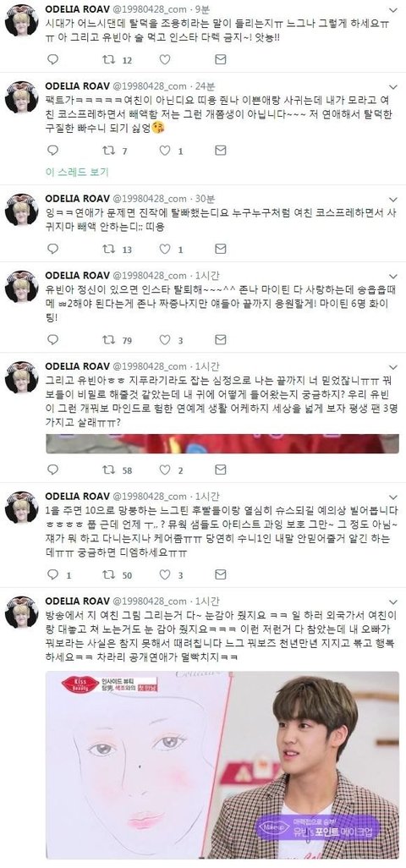Reply to the 9분 tweet
This screenshot has width=406, height=868.
pos(52,59)
